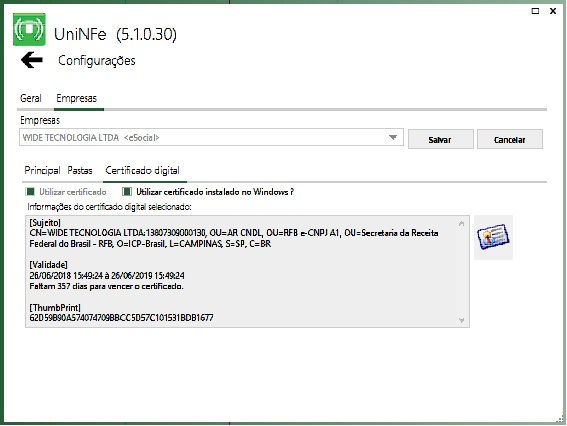The image size is (567, 426).
Task: Expand the Empresas company dropdown arrow
Action: (x=393, y=137)
